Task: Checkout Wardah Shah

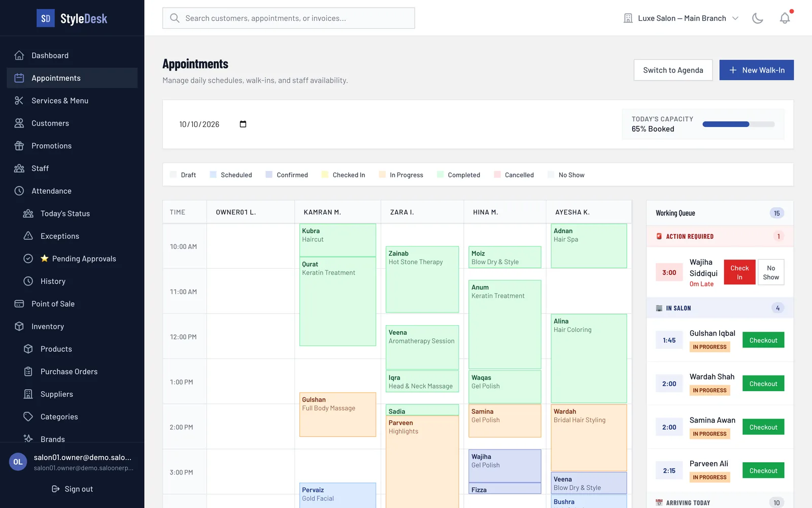Action: point(763,384)
